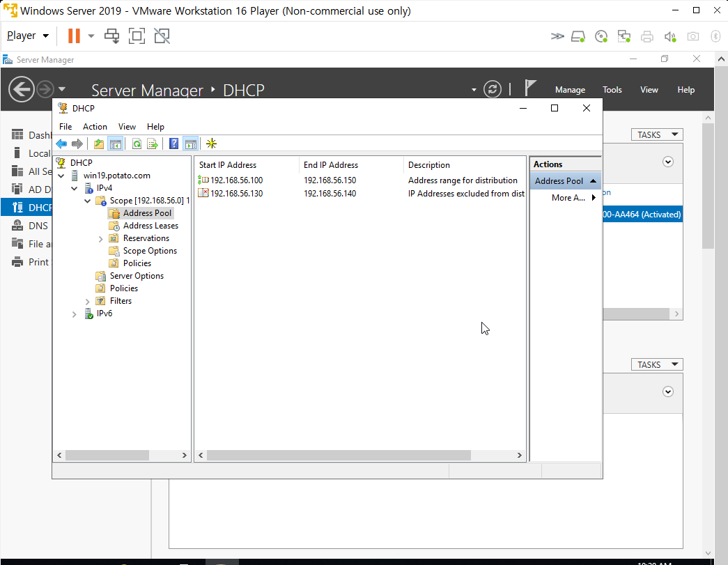Click the tree pane horizontal scrollbar
The image size is (728, 565).
107,456
